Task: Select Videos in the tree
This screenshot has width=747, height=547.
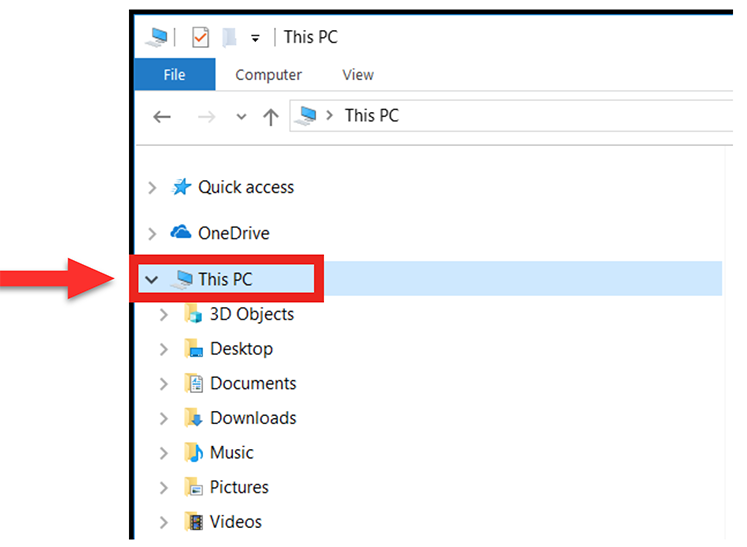Action: point(236,522)
